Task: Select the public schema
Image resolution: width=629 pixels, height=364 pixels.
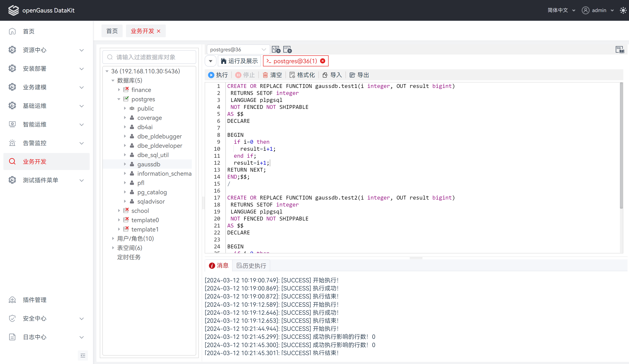Action: click(x=145, y=108)
